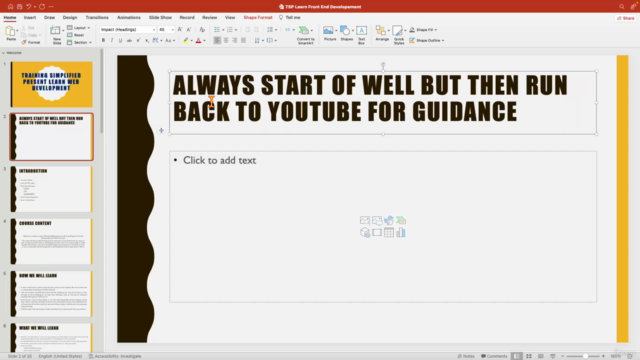Toggle italic formatting

click(x=112, y=40)
